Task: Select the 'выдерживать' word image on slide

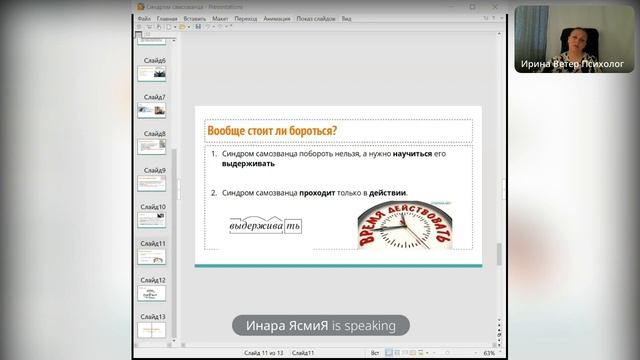Action: (x=265, y=225)
